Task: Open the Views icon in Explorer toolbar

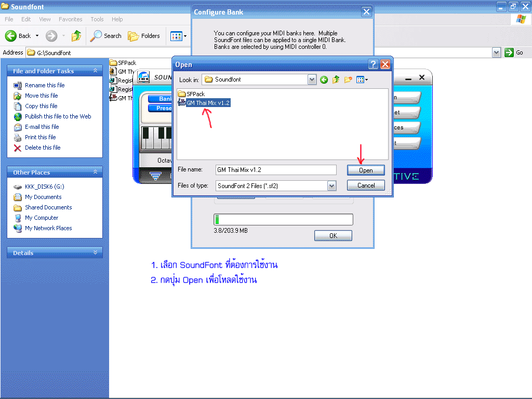Action: click(176, 36)
